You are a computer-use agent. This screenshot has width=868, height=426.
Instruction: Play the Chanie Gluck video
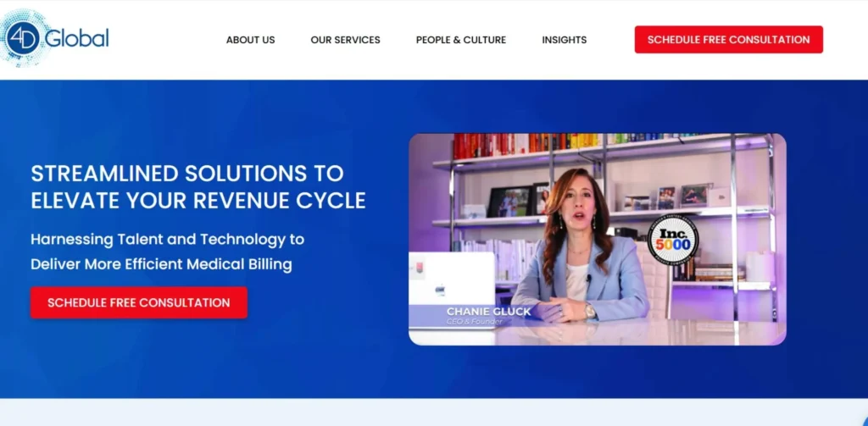pos(598,240)
